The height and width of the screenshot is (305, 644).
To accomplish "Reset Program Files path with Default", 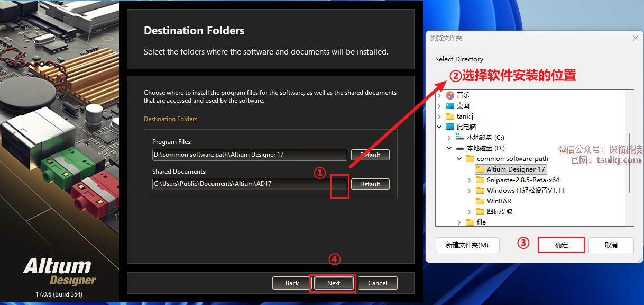I will coord(370,155).
